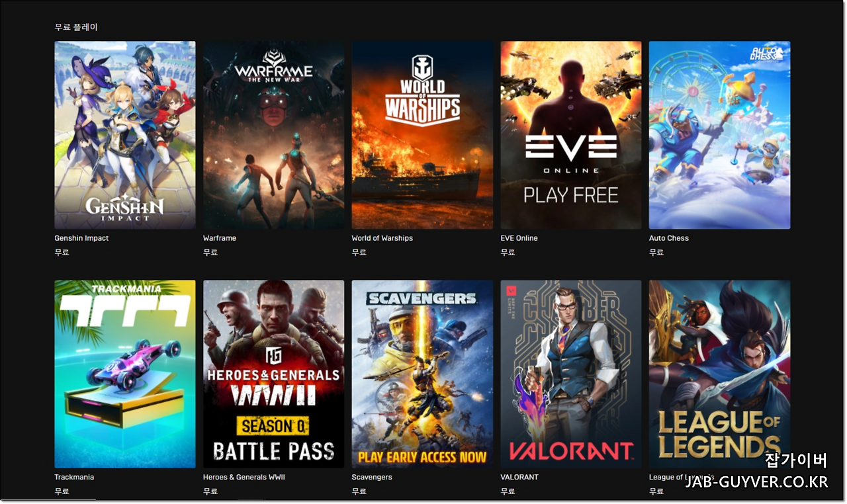Click the World of Warships title
Image resolution: width=847 pixels, height=504 pixels.
(x=382, y=238)
